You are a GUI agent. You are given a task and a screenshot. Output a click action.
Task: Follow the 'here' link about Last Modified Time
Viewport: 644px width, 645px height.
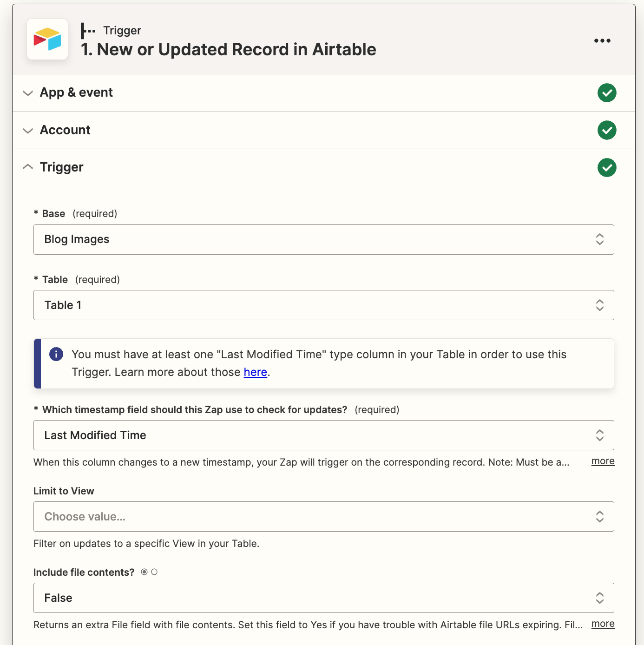255,372
